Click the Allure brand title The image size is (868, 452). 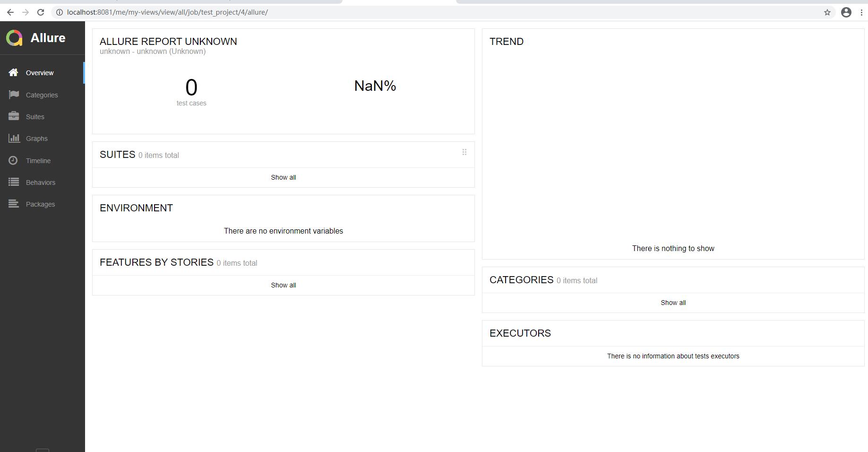pyautogui.click(x=48, y=38)
